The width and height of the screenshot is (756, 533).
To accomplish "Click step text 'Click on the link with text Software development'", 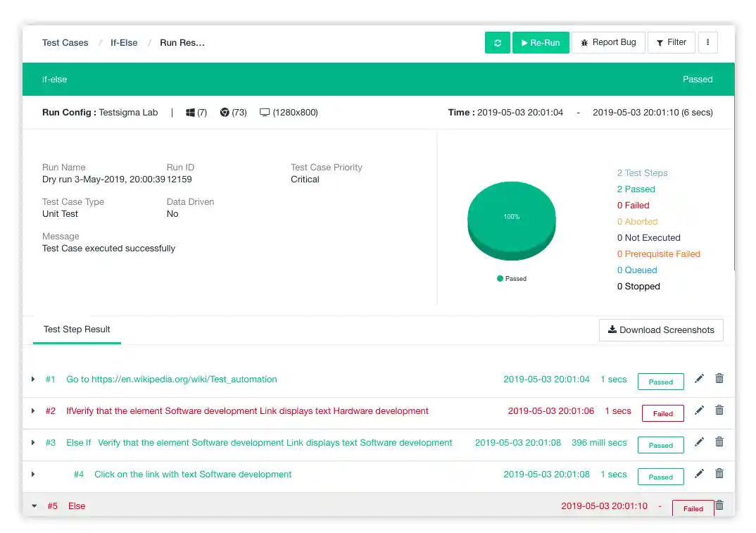I will (193, 474).
